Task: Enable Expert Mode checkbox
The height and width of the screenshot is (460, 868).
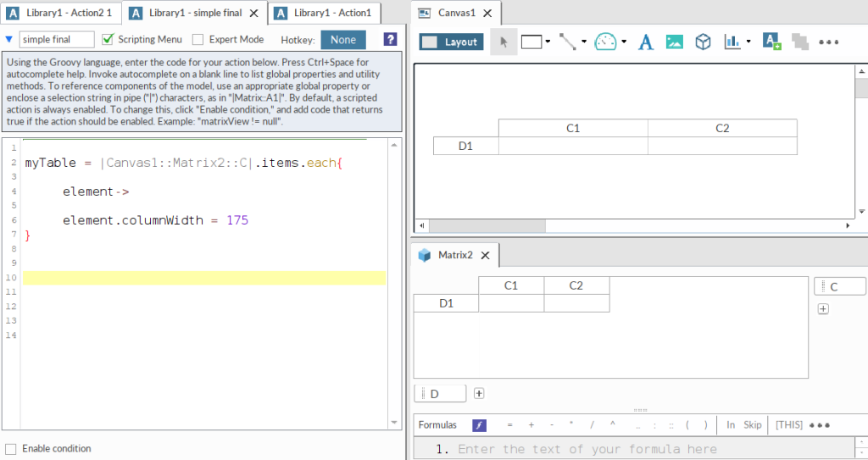Action: click(x=198, y=40)
